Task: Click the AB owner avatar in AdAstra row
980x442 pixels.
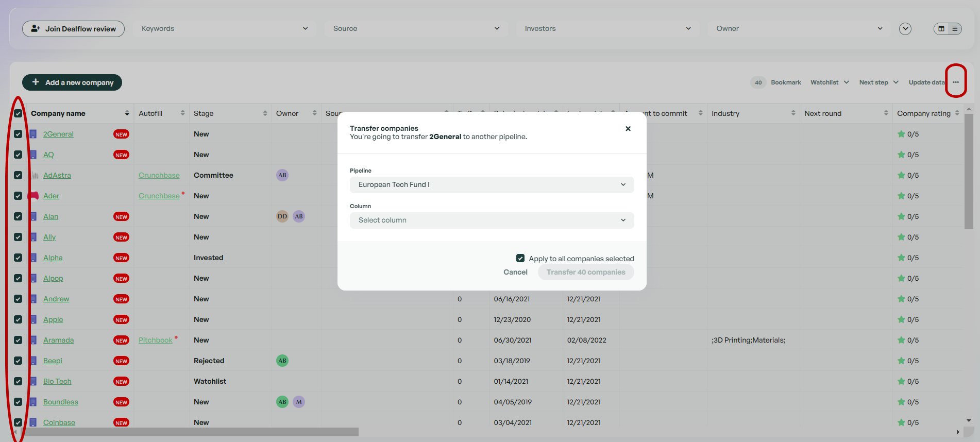Action: pyautogui.click(x=282, y=175)
